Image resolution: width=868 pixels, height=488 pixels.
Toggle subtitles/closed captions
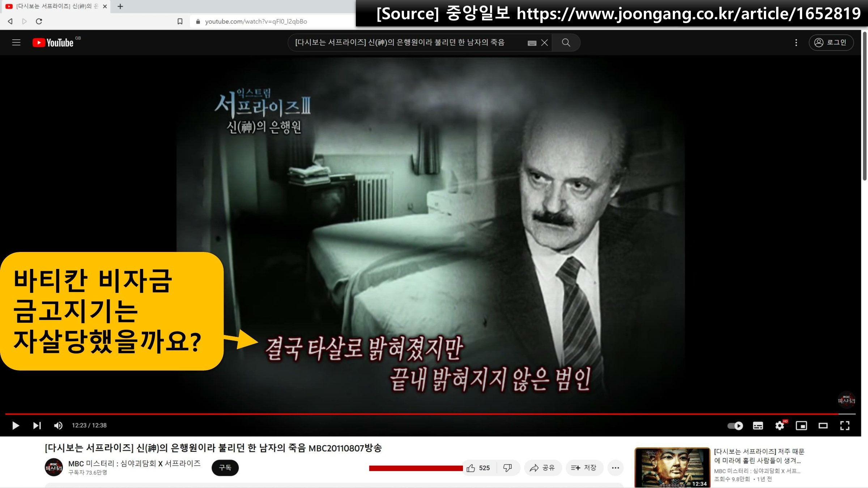[x=758, y=425]
